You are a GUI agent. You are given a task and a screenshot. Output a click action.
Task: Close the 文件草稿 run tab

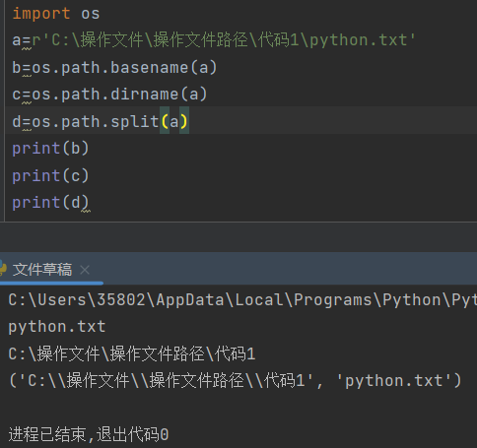[x=85, y=270]
